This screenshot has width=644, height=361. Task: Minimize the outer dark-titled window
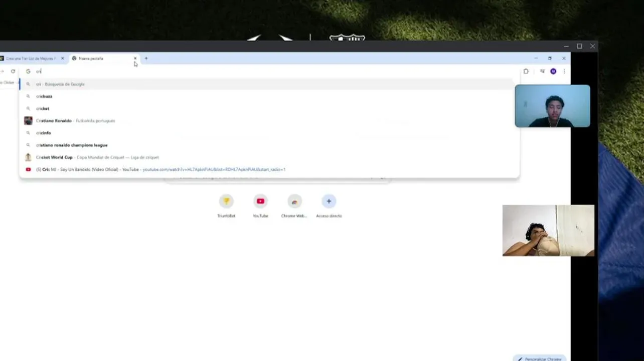[566, 46]
